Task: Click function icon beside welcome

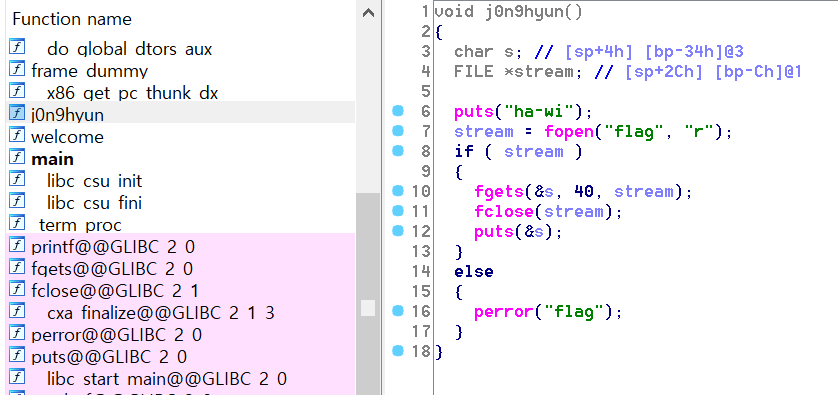Action: (17, 135)
